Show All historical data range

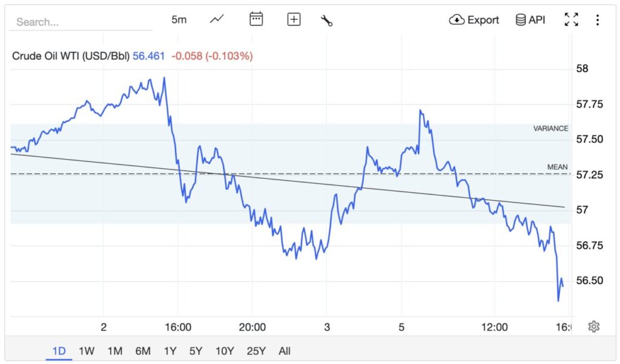(x=285, y=351)
